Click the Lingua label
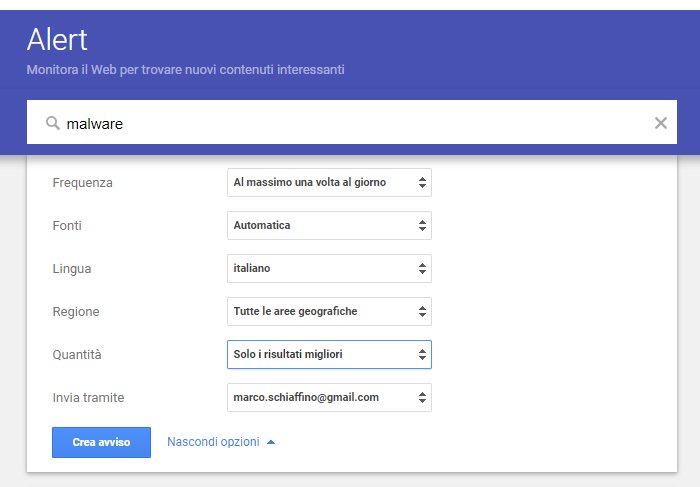The height and width of the screenshot is (487, 700). tap(72, 269)
